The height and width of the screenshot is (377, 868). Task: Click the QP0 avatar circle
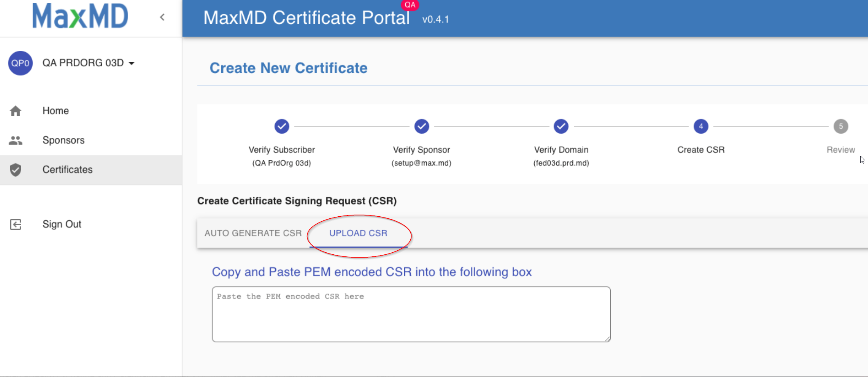(x=20, y=63)
